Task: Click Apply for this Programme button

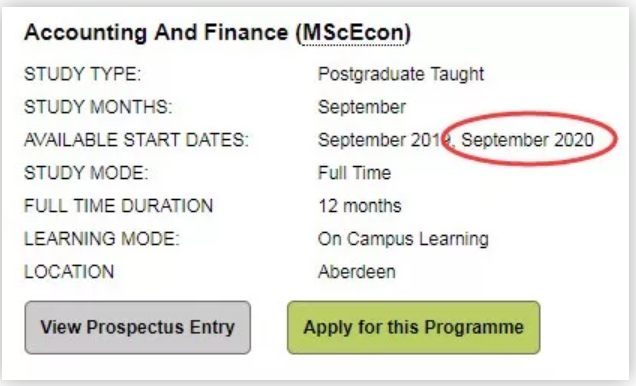Action: click(414, 327)
